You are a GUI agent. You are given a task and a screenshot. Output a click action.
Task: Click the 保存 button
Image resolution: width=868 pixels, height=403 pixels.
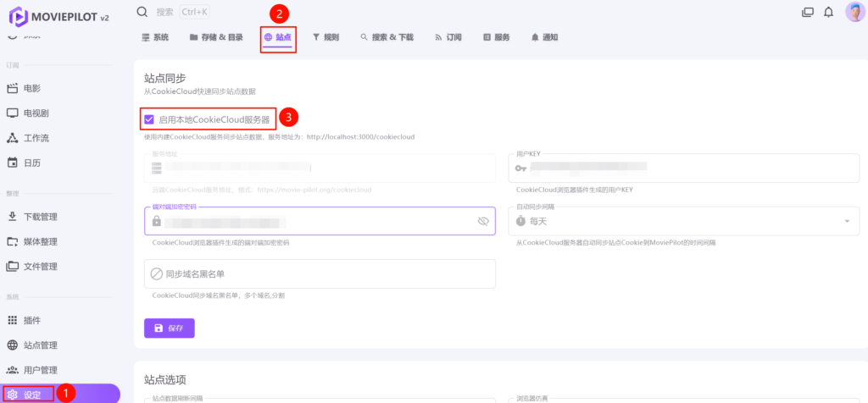pyautogui.click(x=170, y=328)
